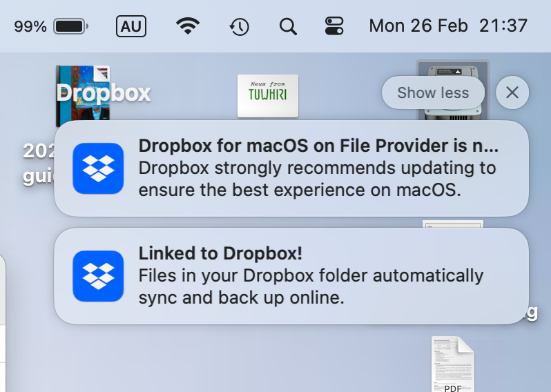This screenshot has height=392, width=551.
Task: Select the document thumbnail behind the notifications
Action: pyautogui.click(x=453, y=224)
